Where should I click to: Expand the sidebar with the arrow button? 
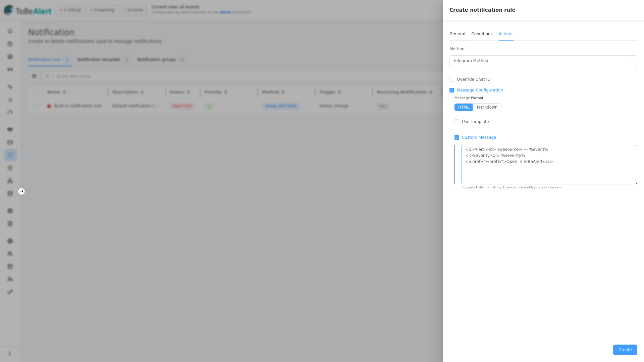tap(21, 191)
